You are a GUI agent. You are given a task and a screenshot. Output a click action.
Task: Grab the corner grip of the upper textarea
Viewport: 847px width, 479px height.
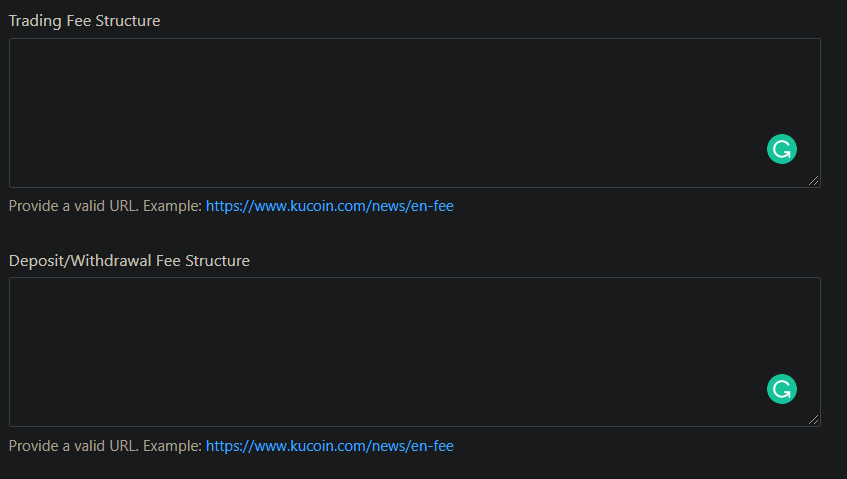tap(814, 181)
